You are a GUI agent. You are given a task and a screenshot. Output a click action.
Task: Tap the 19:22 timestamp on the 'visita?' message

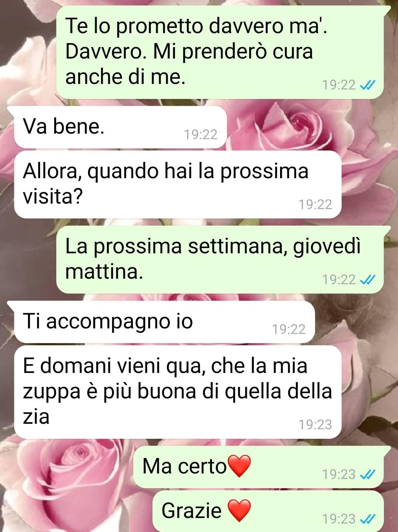click(315, 205)
